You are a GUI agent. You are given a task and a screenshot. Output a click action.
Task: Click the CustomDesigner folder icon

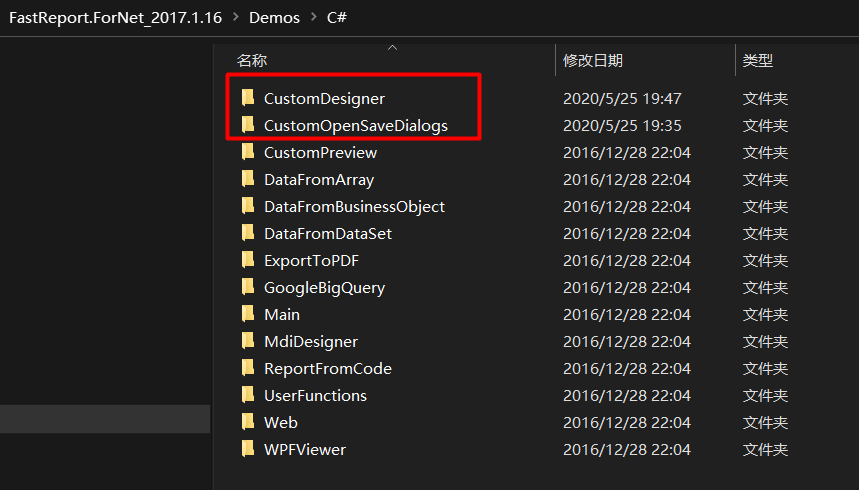(248, 98)
